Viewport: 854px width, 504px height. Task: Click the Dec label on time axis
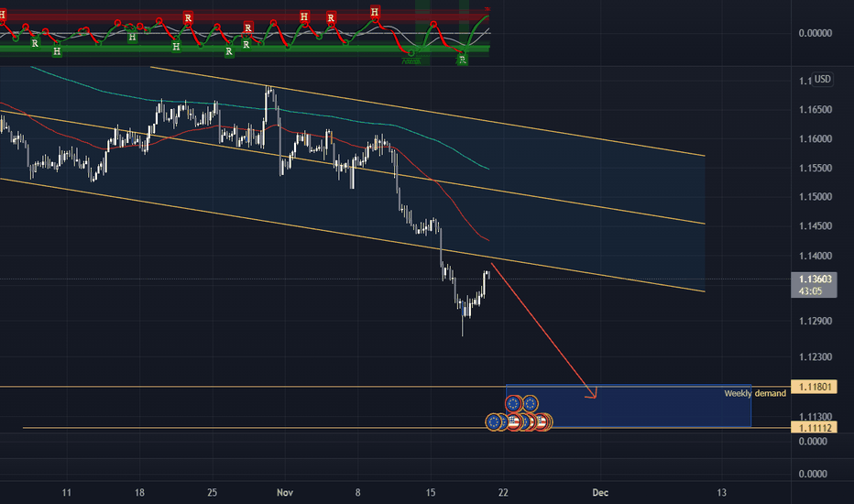(600, 493)
